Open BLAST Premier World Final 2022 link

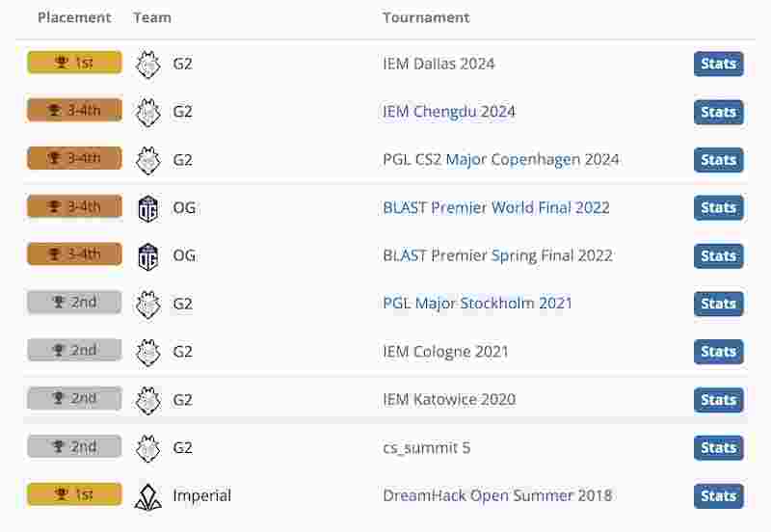tap(496, 207)
